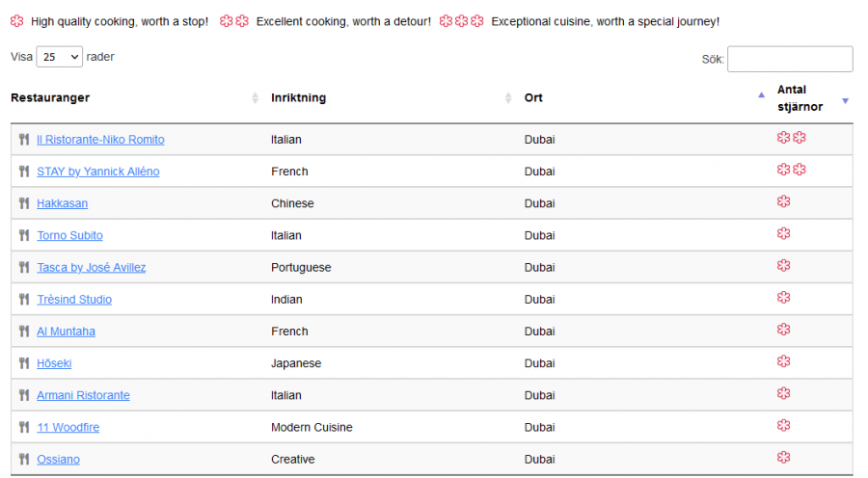Open the Tasca by José Avillez link
Viewport: 868px width, 478px height.
(x=92, y=267)
